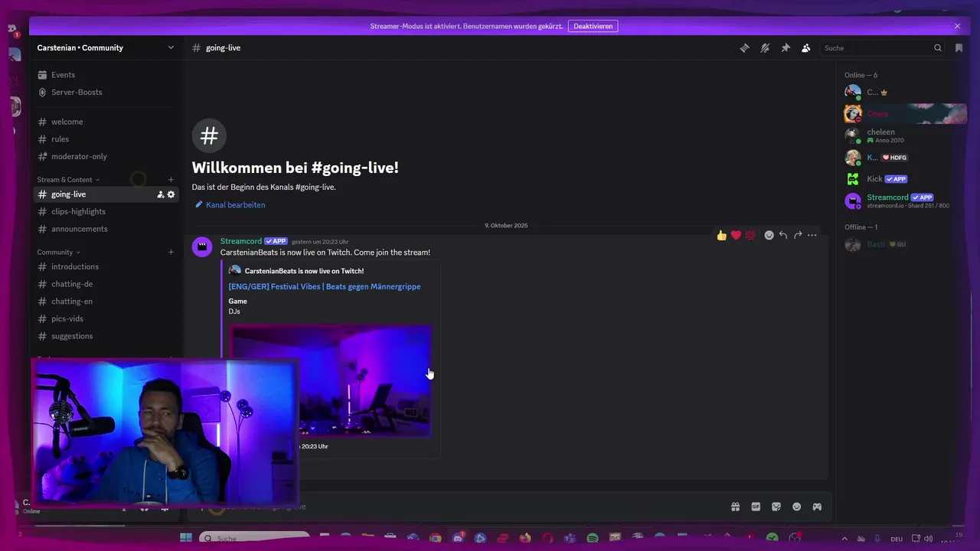Click Streamcord username in message
Image resolution: width=980 pixels, height=551 pixels.
coord(241,241)
